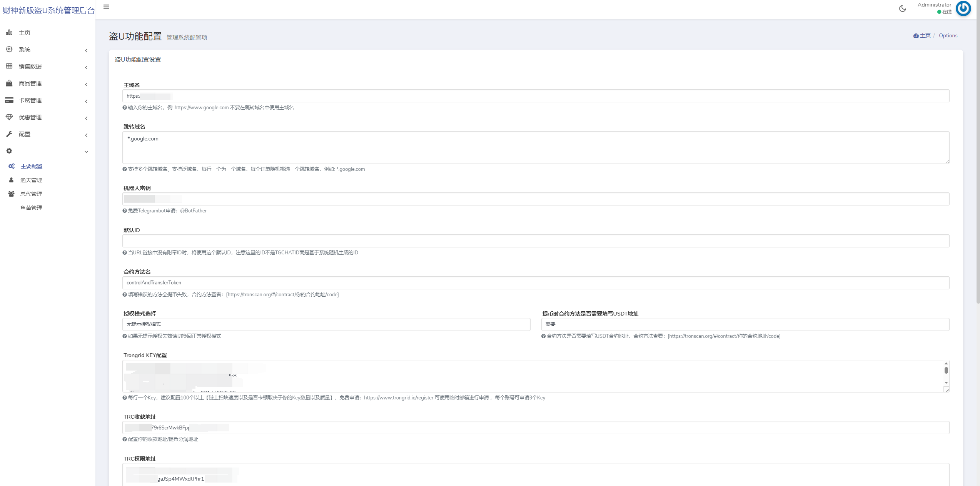The image size is (980, 486).
Task: Click the 销售数据 table icon
Action: (9, 66)
